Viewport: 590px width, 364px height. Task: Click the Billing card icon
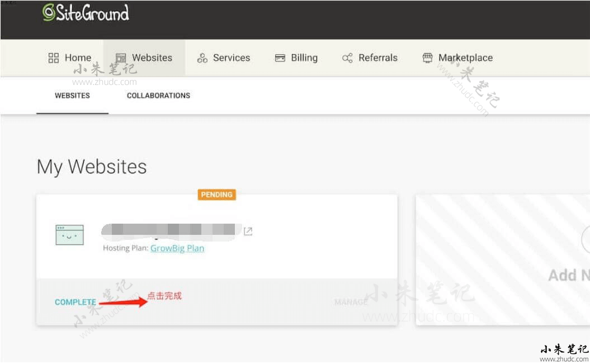[280, 58]
